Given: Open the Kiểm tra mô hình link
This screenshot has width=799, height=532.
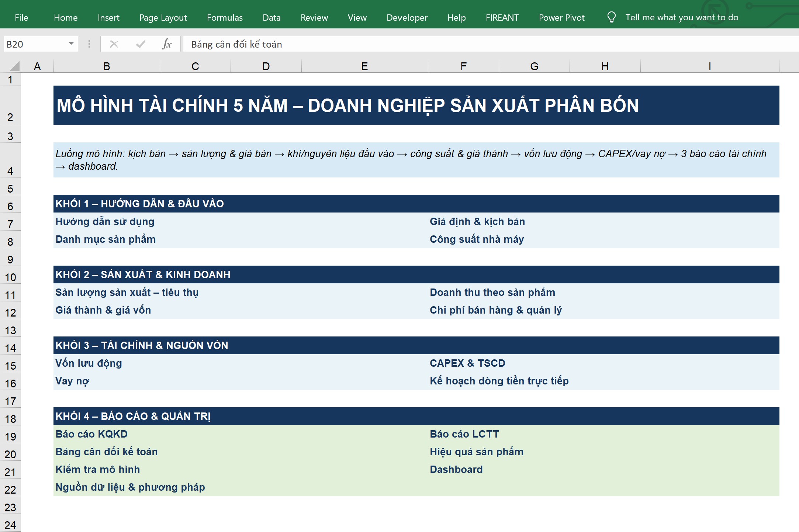Looking at the screenshot, I should pyautogui.click(x=97, y=470).
